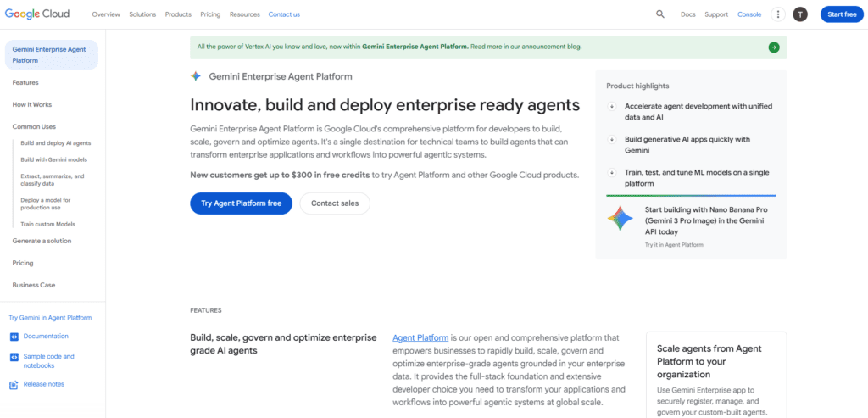Select Build and deploy AI agents

point(56,142)
